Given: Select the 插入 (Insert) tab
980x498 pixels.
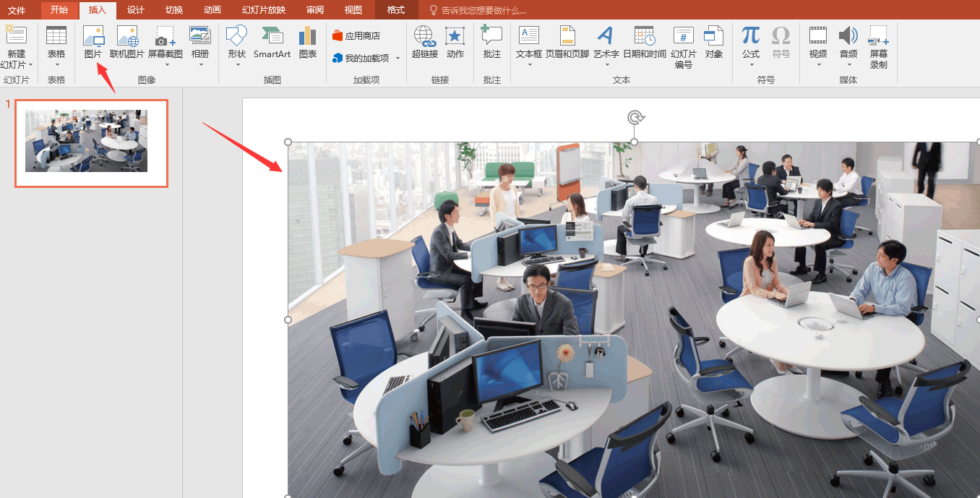Looking at the screenshot, I should [97, 10].
